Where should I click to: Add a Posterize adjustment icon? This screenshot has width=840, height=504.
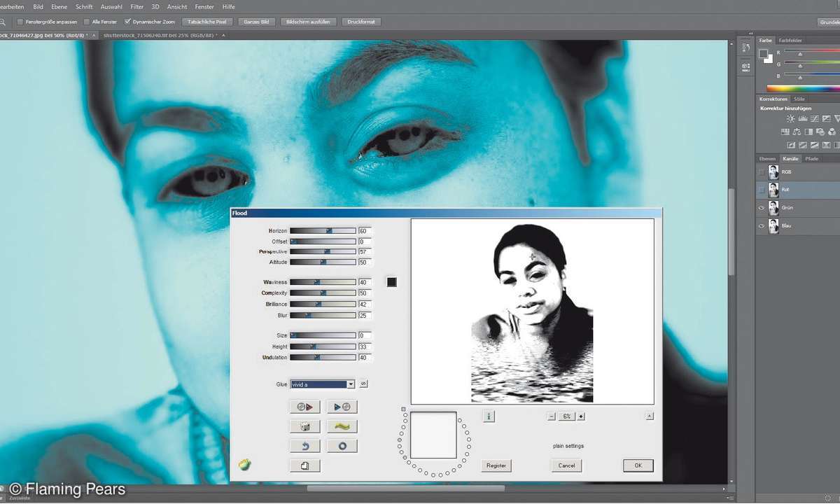point(804,145)
